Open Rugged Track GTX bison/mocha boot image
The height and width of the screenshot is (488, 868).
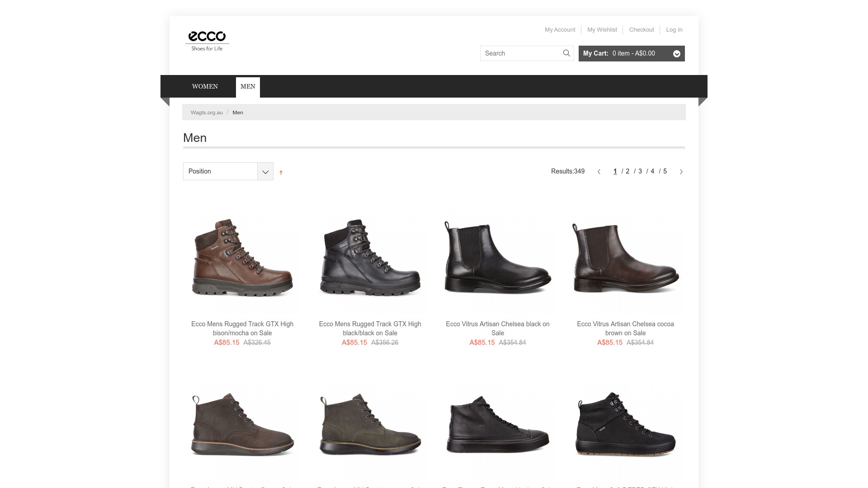click(242, 258)
